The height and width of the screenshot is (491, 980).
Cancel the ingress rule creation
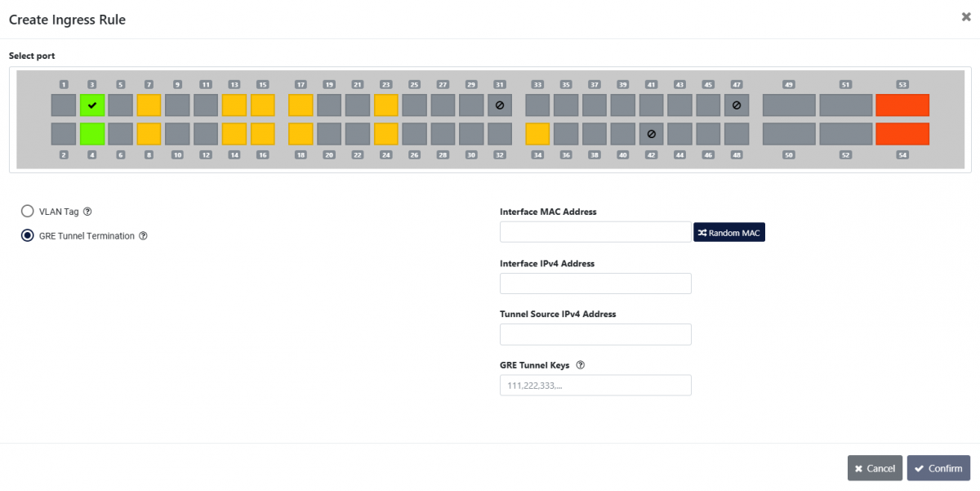pyautogui.click(x=875, y=468)
